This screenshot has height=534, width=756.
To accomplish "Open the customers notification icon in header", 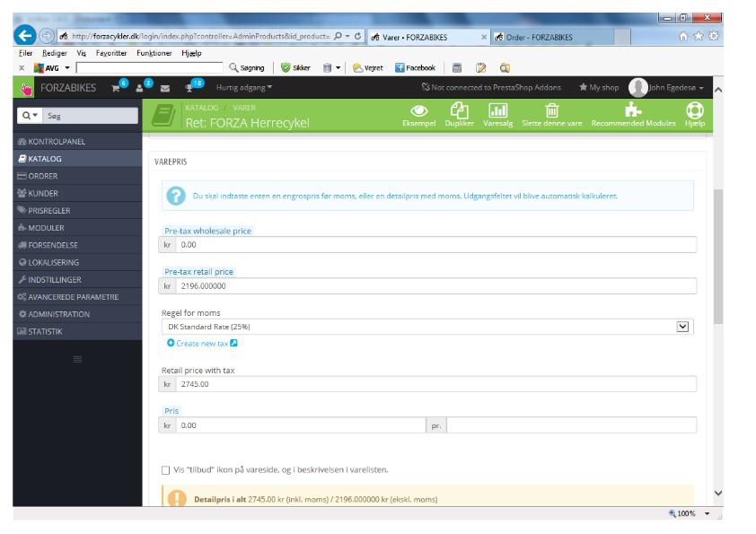I will point(140,88).
